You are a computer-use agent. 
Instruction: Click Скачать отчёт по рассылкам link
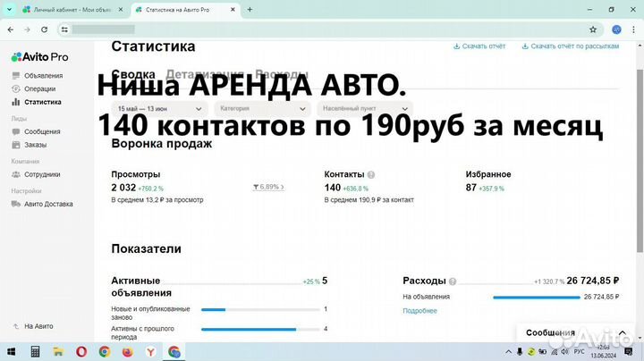571,46
